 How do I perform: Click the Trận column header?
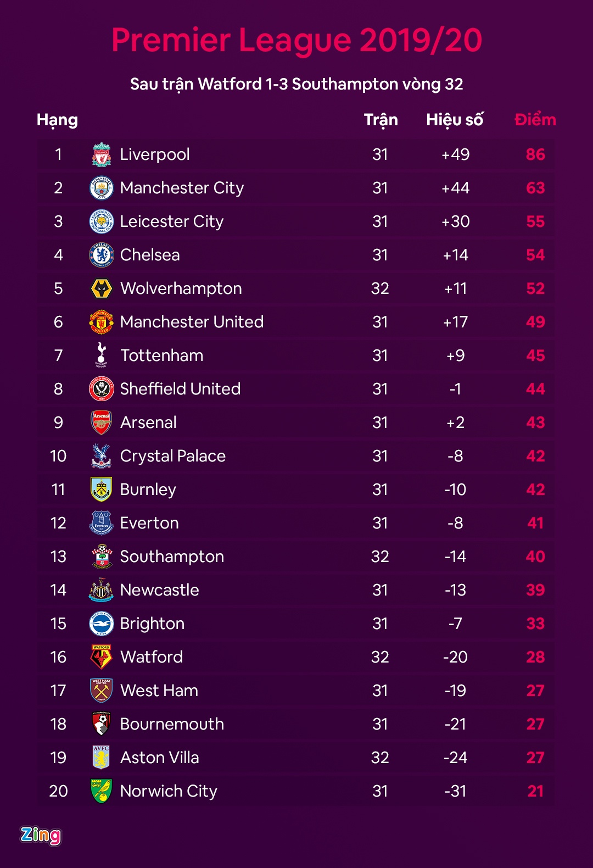coord(381,120)
